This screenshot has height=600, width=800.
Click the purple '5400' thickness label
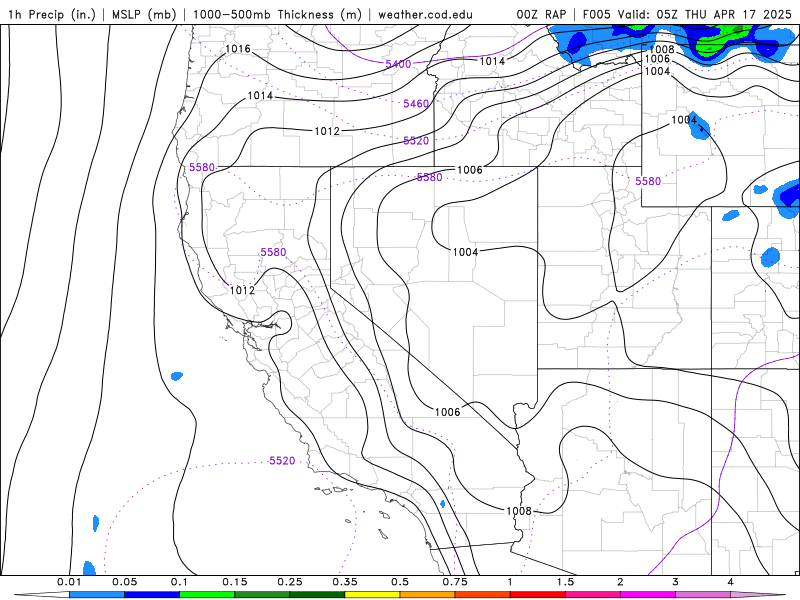[x=398, y=64]
